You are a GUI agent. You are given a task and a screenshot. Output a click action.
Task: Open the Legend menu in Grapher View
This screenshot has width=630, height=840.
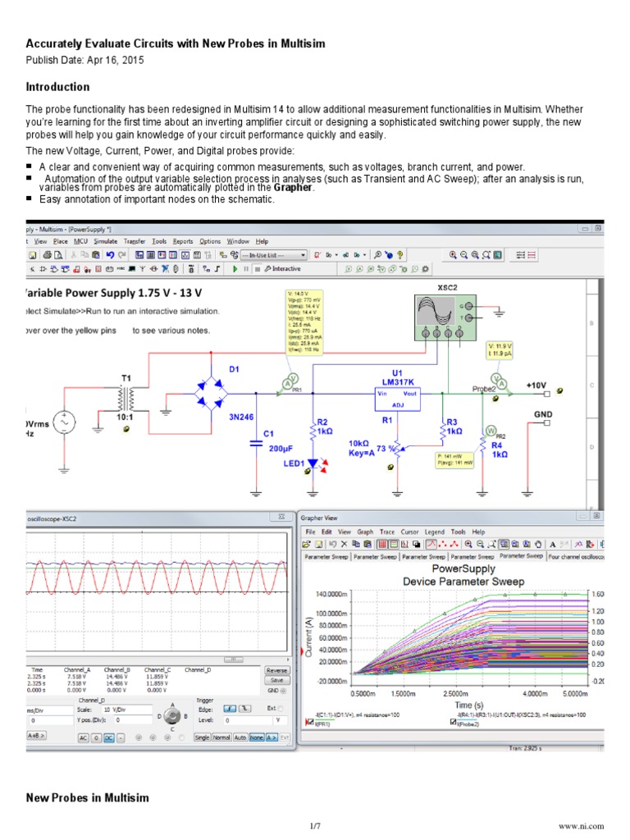[x=435, y=532]
